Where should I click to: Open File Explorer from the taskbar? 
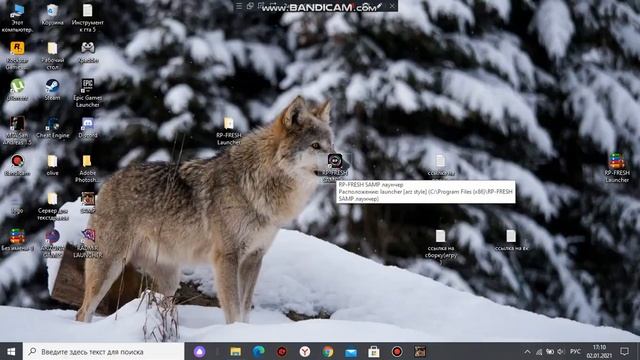point(236,351)
